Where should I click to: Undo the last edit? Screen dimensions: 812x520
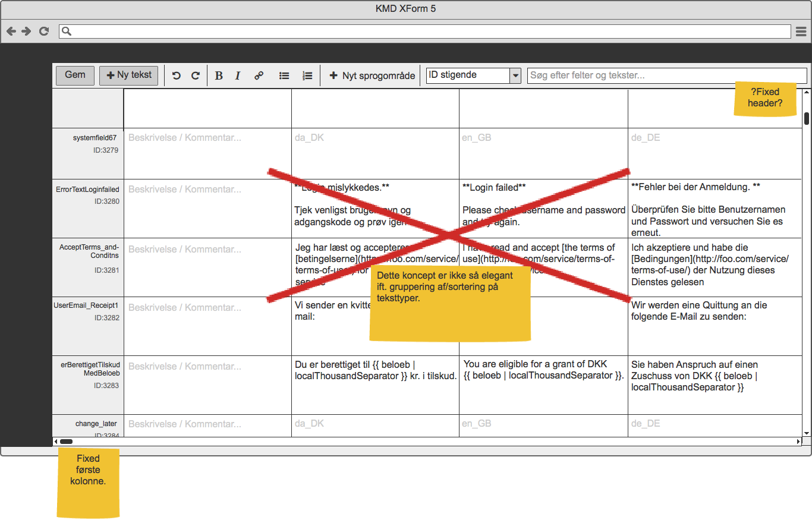176,75
